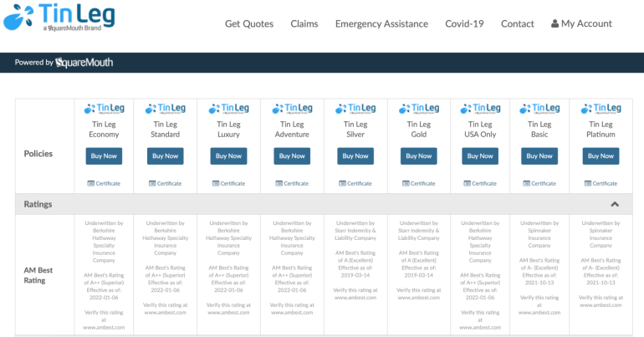Click the Ratings section header bar
This screenshot has width=644, height=337.
(x=318, y=203)
